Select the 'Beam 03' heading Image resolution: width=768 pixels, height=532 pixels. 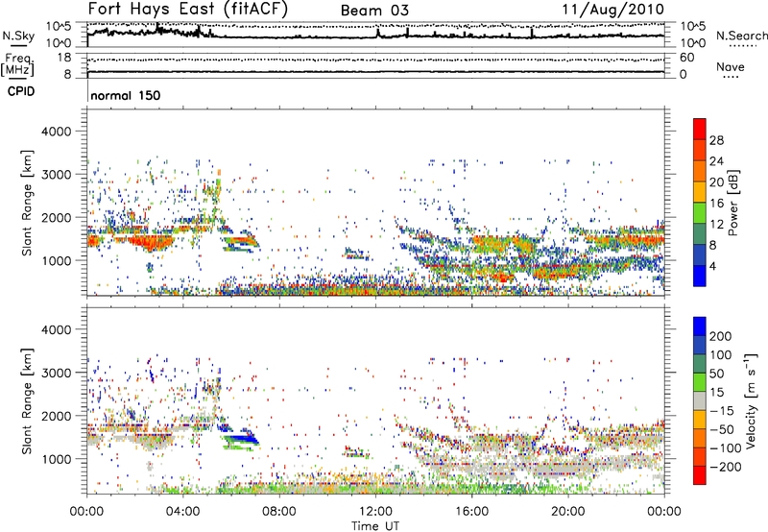click(374, 11)
